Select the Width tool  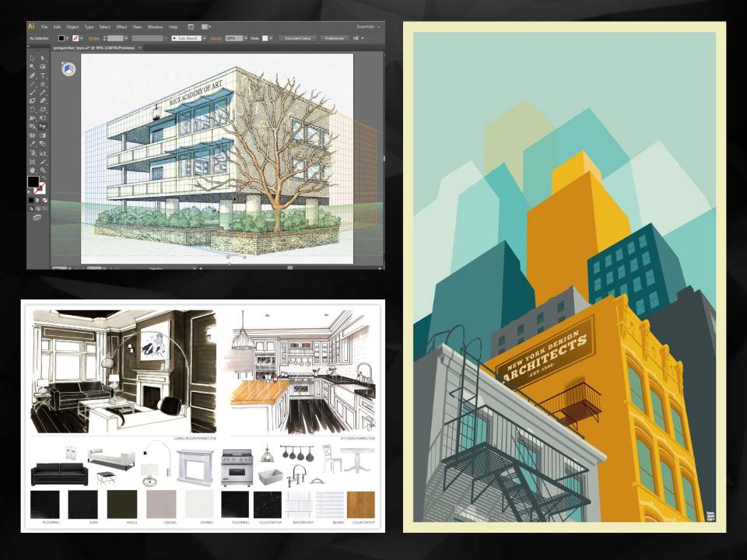tap(33, 118)
